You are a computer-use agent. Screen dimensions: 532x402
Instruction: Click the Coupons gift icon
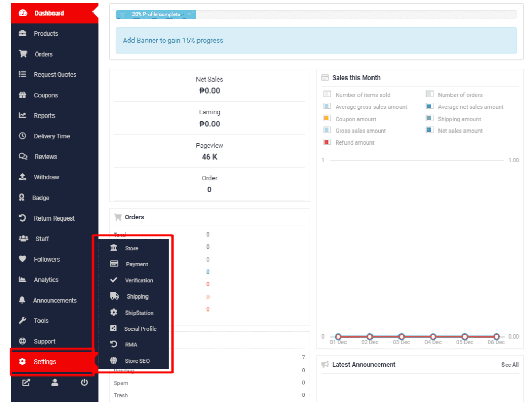[x=23, y=95]
